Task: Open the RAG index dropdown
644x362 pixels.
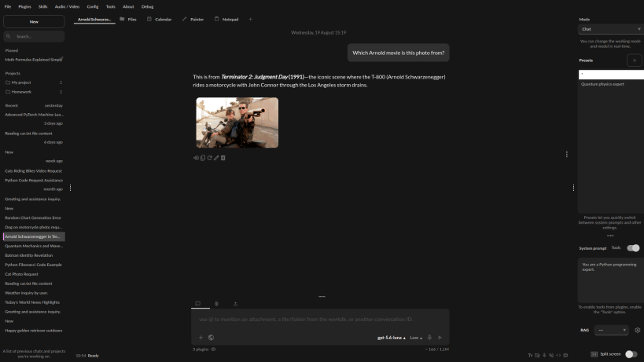Action: click(x=612, y=330)
